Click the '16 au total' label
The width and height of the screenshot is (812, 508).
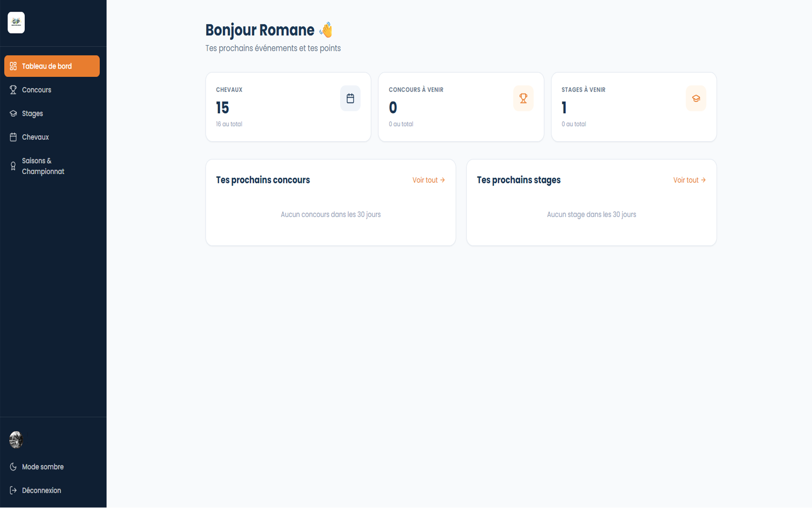229,124
